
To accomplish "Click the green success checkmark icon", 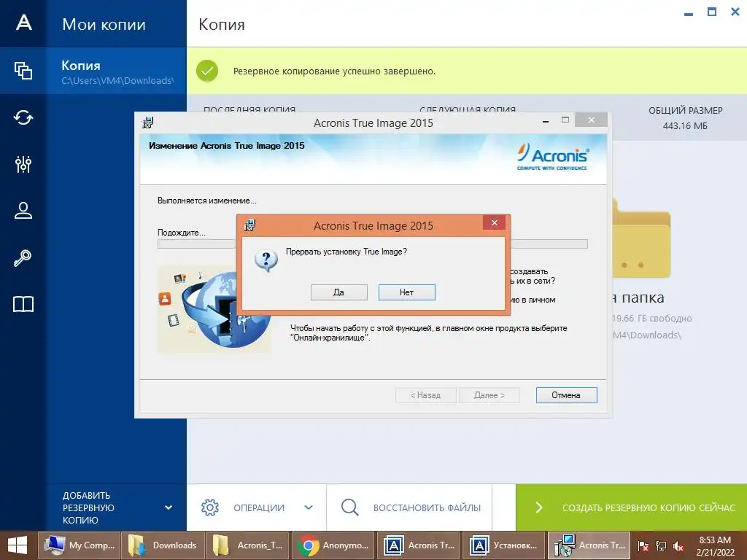I will tap(207, 71).
